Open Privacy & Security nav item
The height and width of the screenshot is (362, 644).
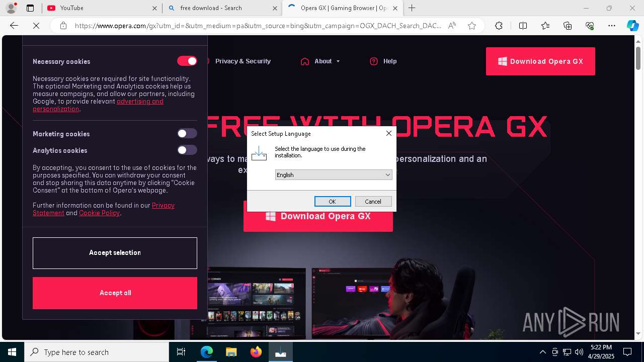(243, 61)
